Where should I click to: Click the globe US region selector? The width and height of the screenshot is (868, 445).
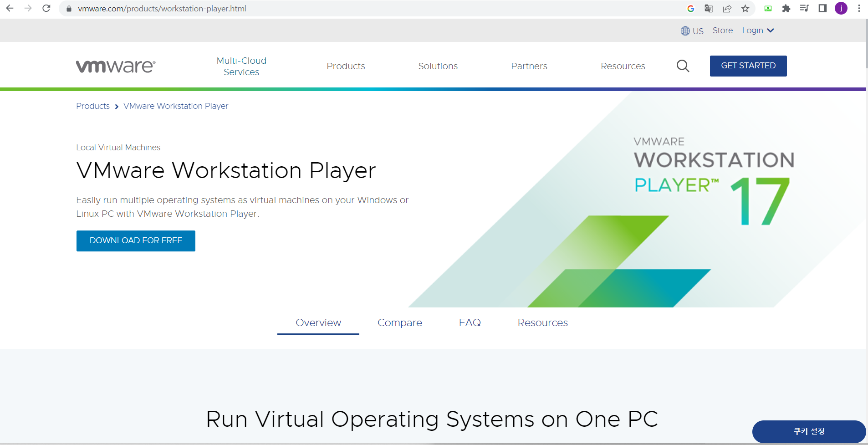692,31
